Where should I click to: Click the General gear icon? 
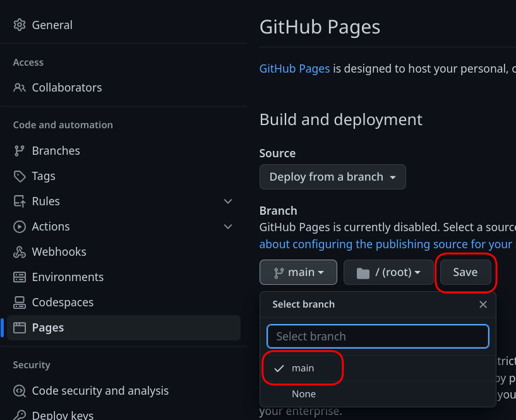coord(20,25)
